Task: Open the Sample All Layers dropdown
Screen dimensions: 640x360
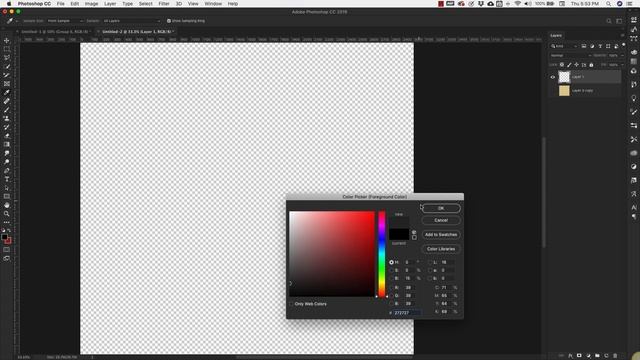Action: [x=131, y=21]
